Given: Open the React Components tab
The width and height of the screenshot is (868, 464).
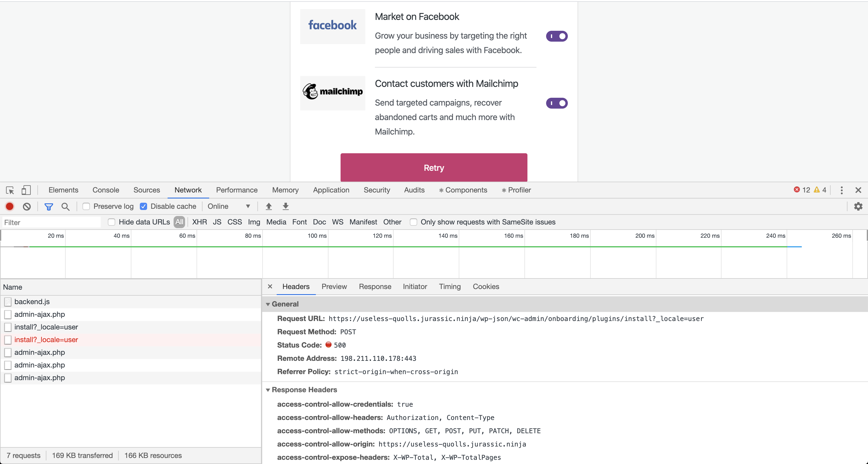Looking at the screenshot, I should (463, 190).
